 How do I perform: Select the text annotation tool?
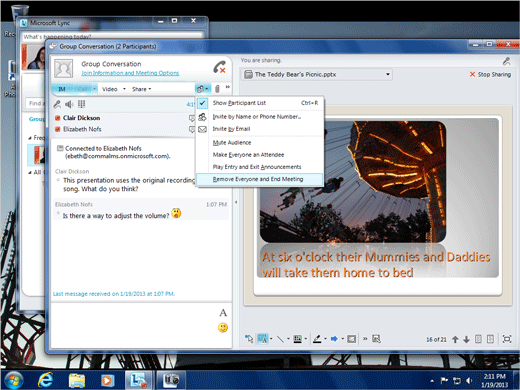tap(262, 339)
